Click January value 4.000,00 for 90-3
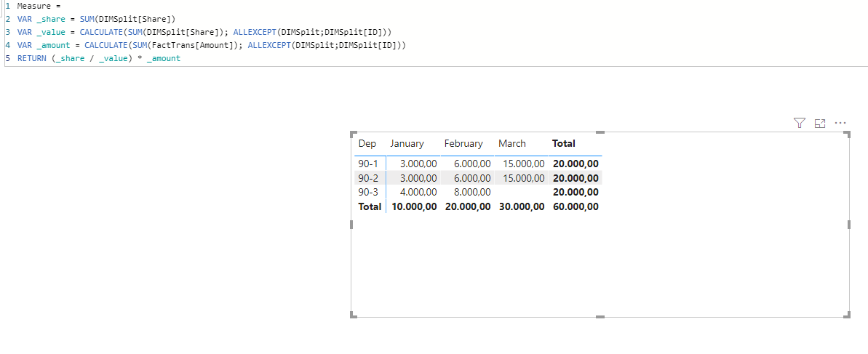Viewport: 868px width, 354px height. tap(418, 193)
